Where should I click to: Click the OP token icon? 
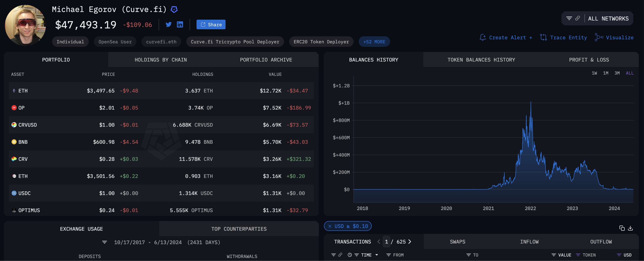14,108
